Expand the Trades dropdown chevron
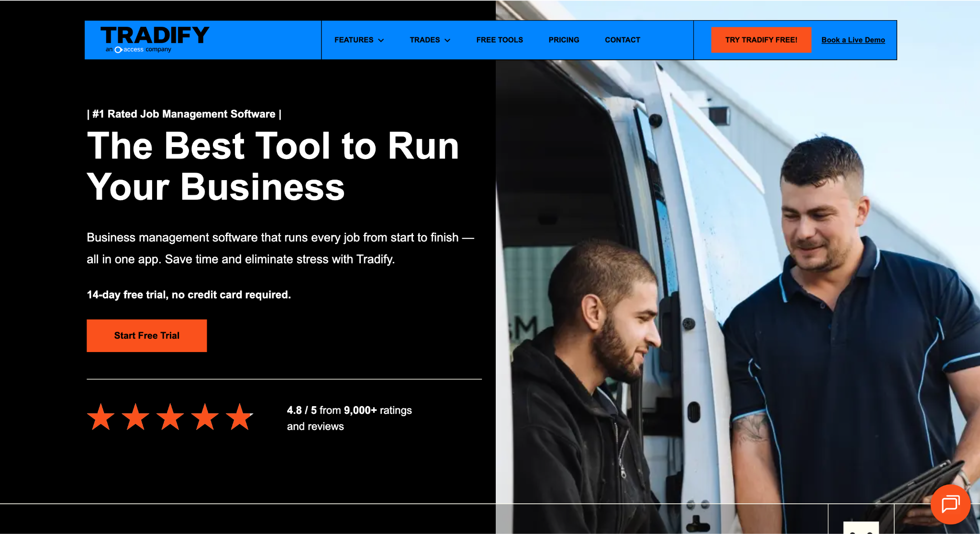The height and width of the screenshot is (534, 980). 447,40
